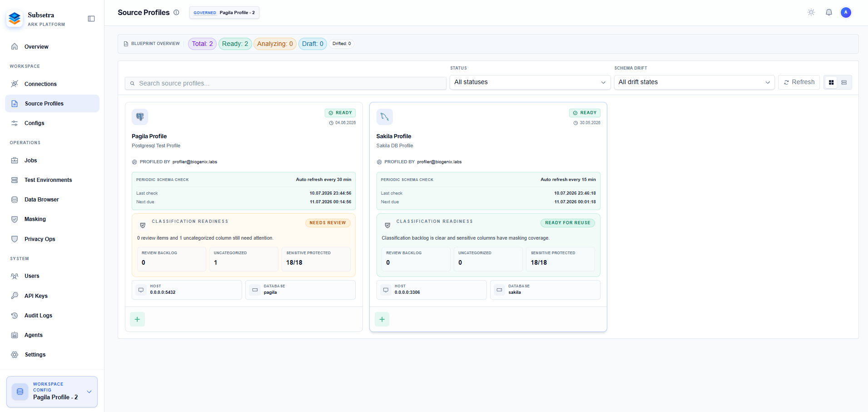Click the Settings gear icon
Viewport: 868px width, 412px height.
(15, 355)
